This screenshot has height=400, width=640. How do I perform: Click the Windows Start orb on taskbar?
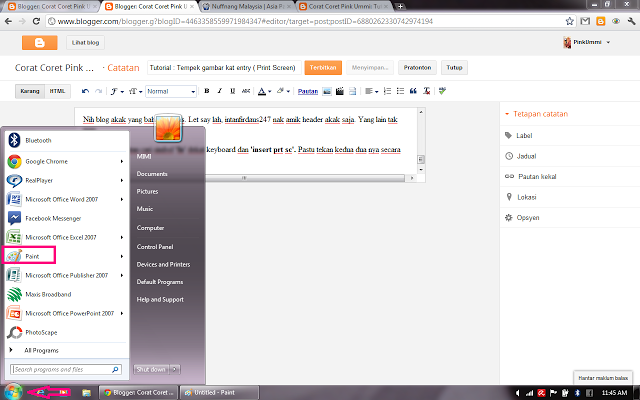(14, 390)
